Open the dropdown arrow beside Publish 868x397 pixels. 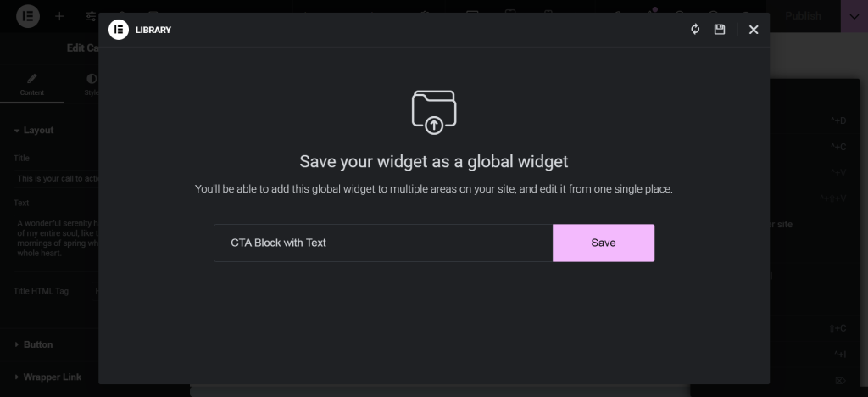pyautogui.click(x=852, y=16)
